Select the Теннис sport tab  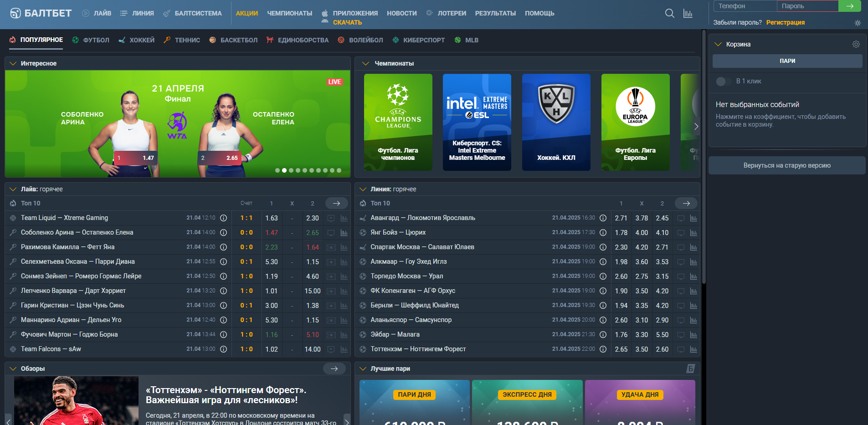tap(182, 40)
